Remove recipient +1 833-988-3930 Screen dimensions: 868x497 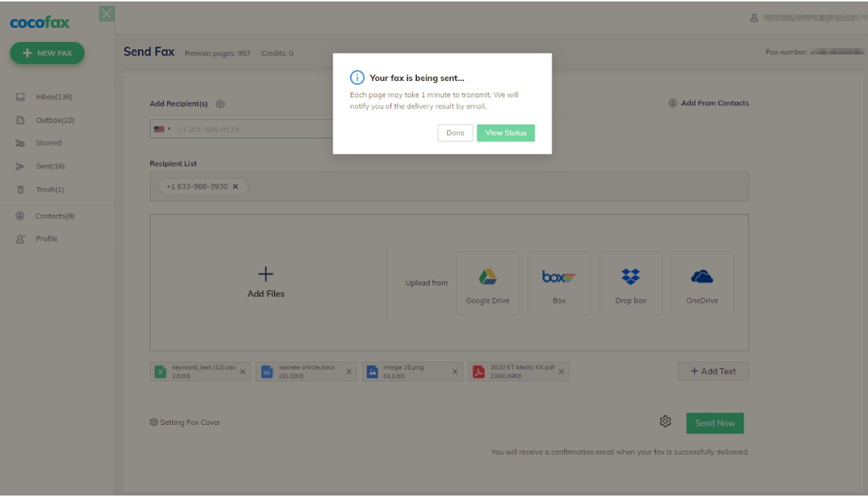coord(235,186)
